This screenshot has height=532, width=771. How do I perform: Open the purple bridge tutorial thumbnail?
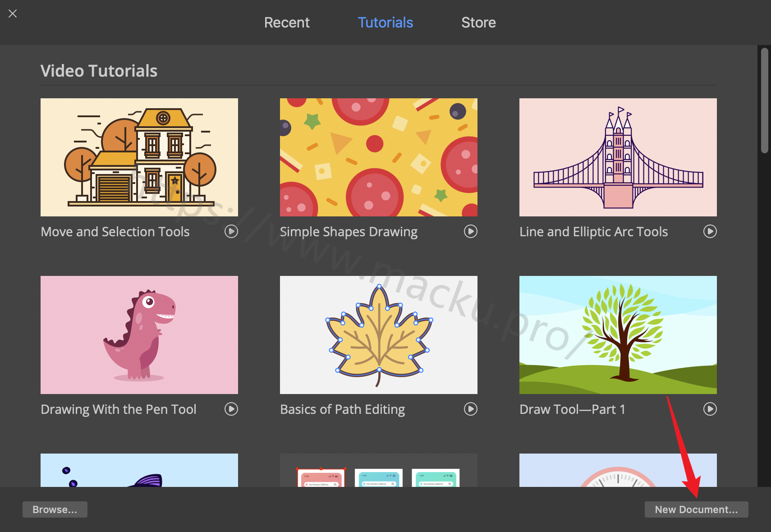coord(618,157)
